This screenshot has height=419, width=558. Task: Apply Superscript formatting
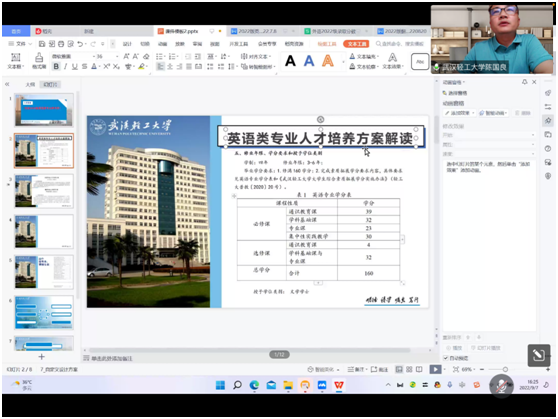click(106, 66)
